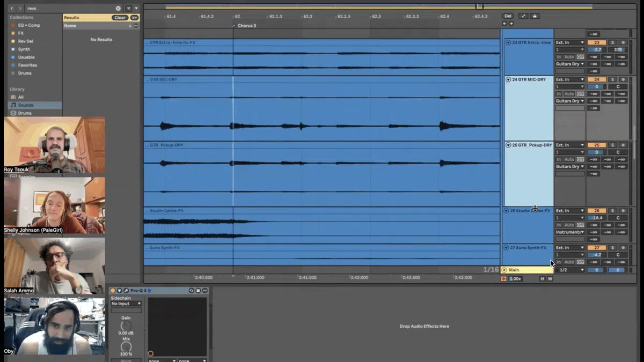Click the lock envelopes icon in the arrangement header
This screenshot has height=362, width=644.
point(535,16)
